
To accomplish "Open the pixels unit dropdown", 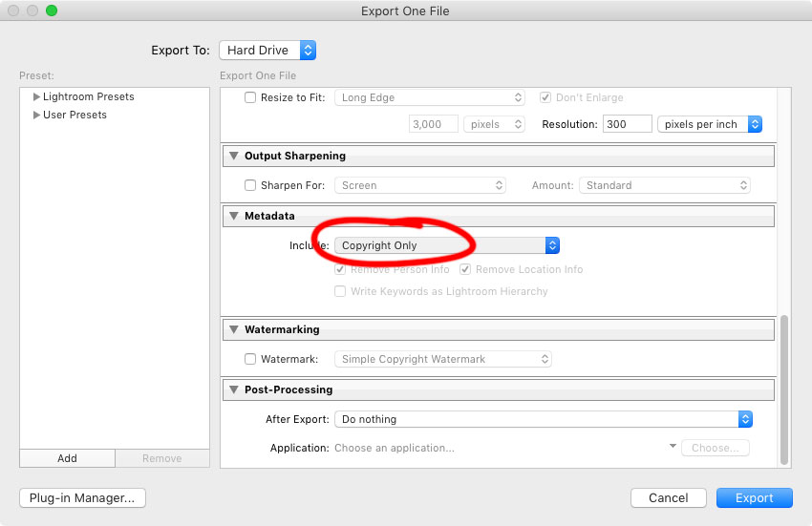I will [495, 124].
